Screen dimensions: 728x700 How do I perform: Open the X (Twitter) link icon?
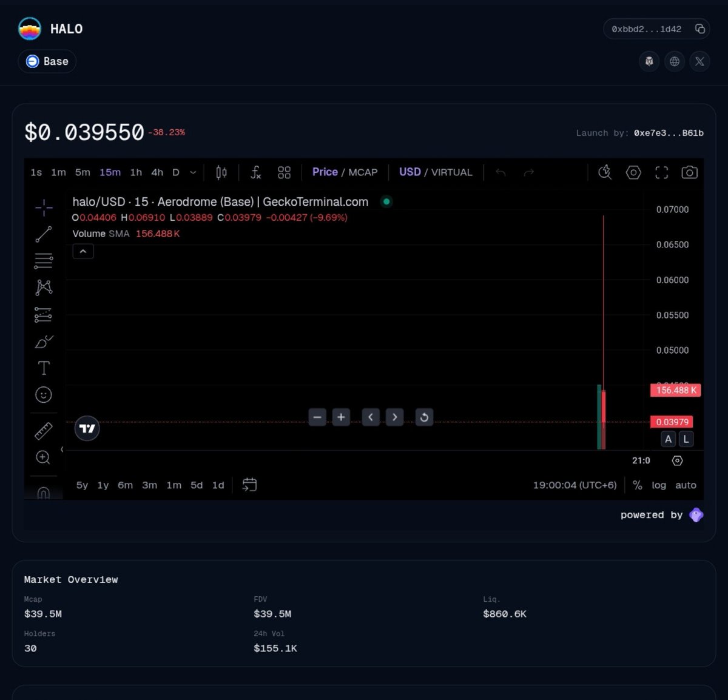click(699, 61)
